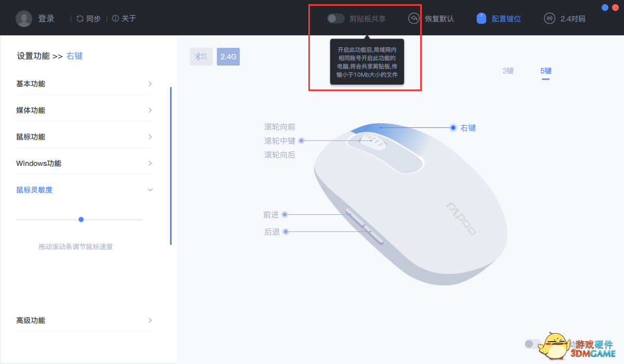Expand the 基本功能 section

tap(84, 84)
